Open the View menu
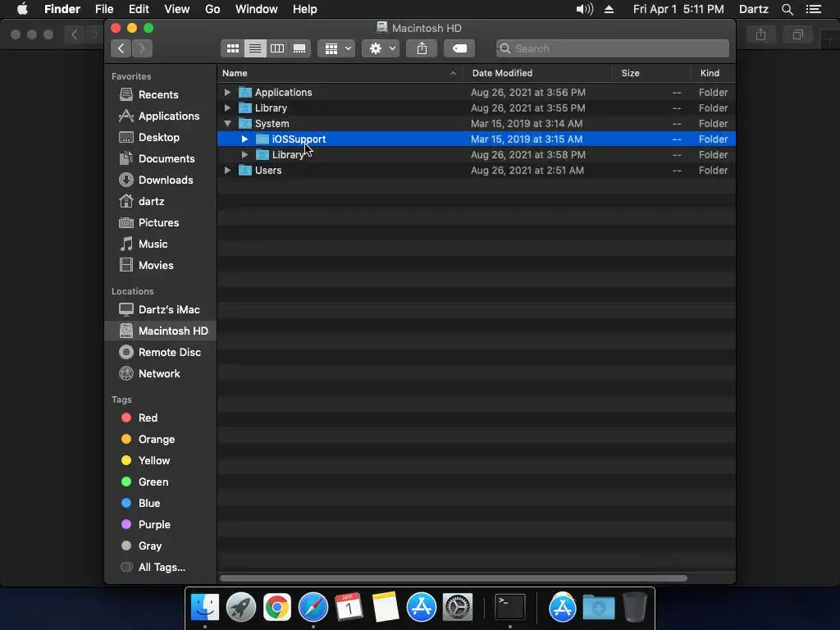This screenshot has height=630, width=840. coord(177,9)
